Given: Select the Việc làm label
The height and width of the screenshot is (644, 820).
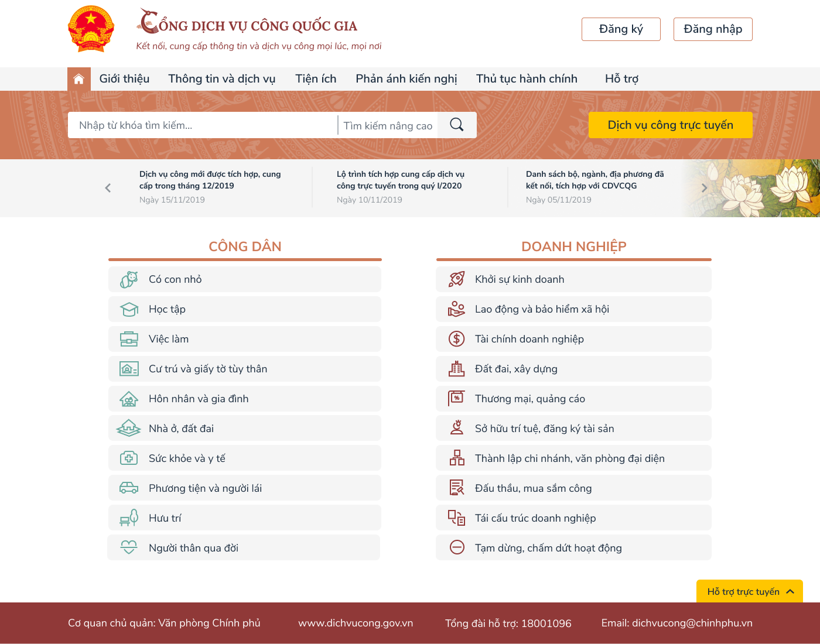Looking at the screenshot, I should coord(169,339).
